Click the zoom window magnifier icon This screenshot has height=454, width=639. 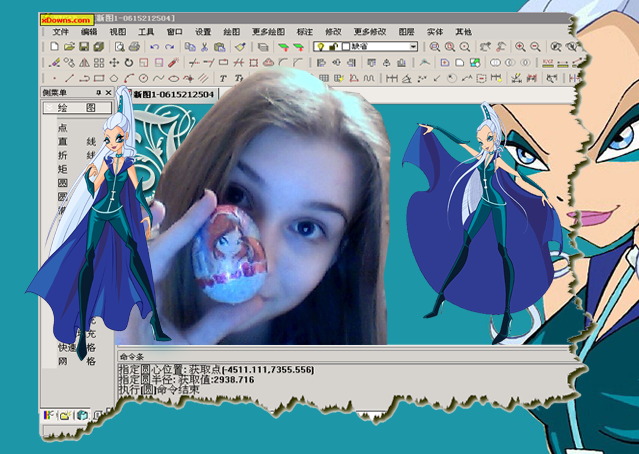click(x=435, y=47)
